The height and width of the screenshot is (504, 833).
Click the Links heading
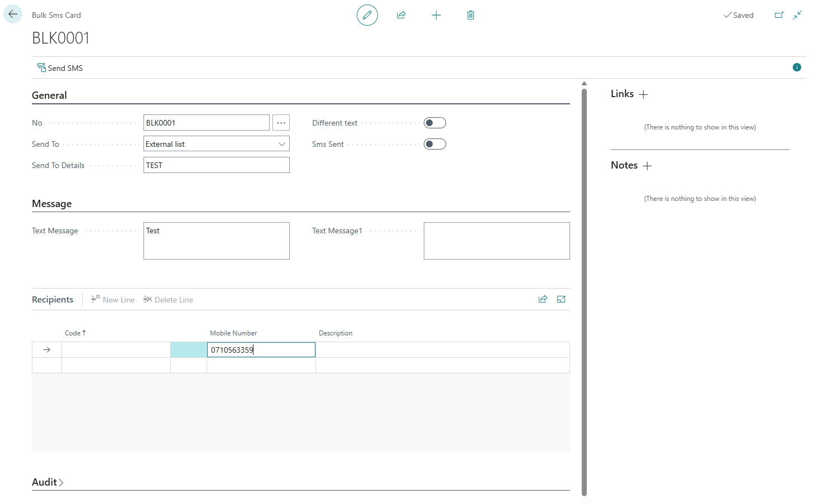[622, 94]
